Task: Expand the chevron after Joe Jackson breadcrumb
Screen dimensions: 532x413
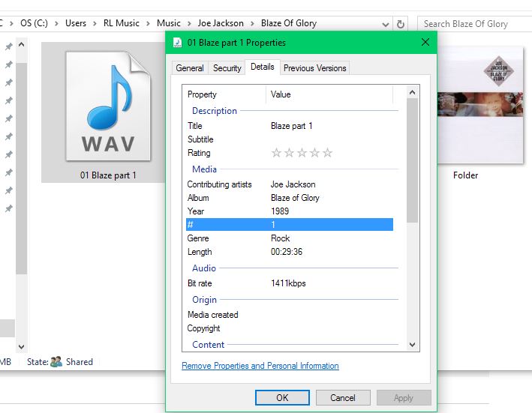Action: coord(252,24)
